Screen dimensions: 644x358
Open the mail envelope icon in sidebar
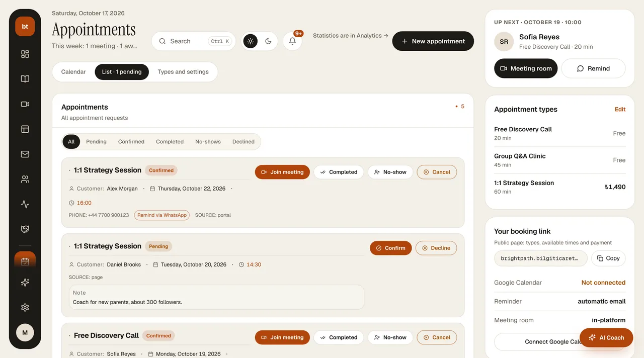tap(25, 154)
